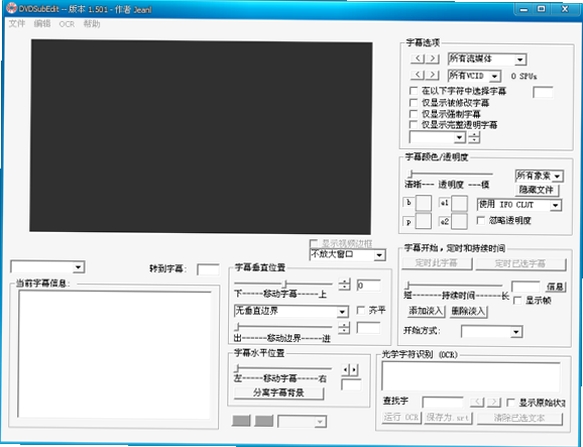Click previous arrow beside 查找字 field
The width and height of the screenshot is (583, 447).
tap(477, 402)
